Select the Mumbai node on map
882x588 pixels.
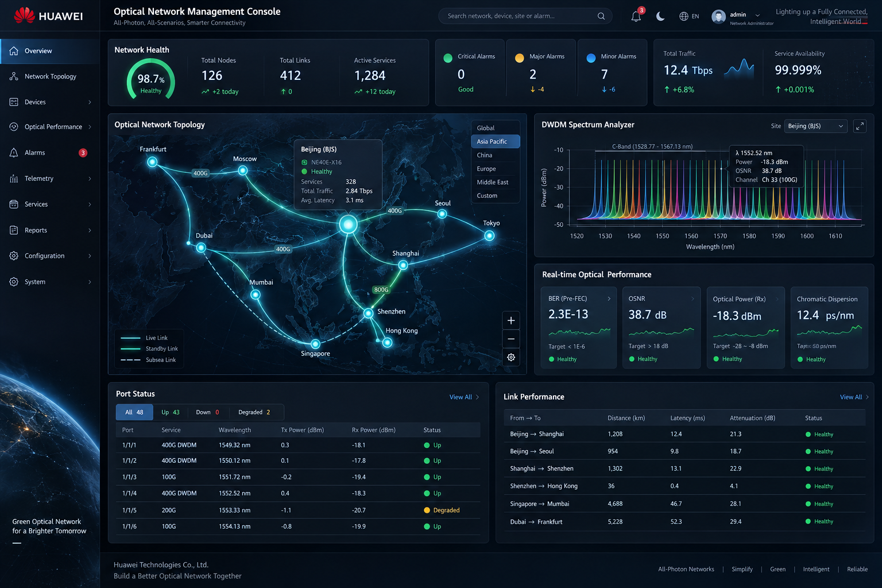click(256, 295)
